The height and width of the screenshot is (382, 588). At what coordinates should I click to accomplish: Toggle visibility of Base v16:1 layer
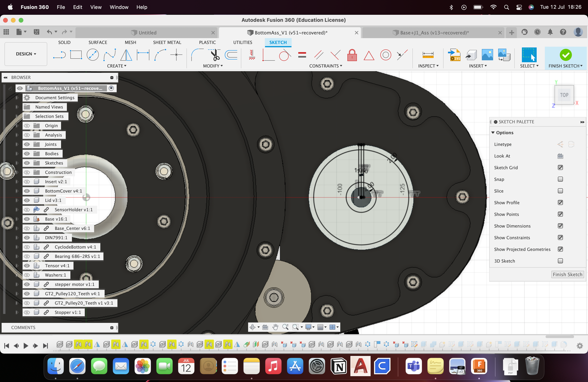click(x=27, y=219)
